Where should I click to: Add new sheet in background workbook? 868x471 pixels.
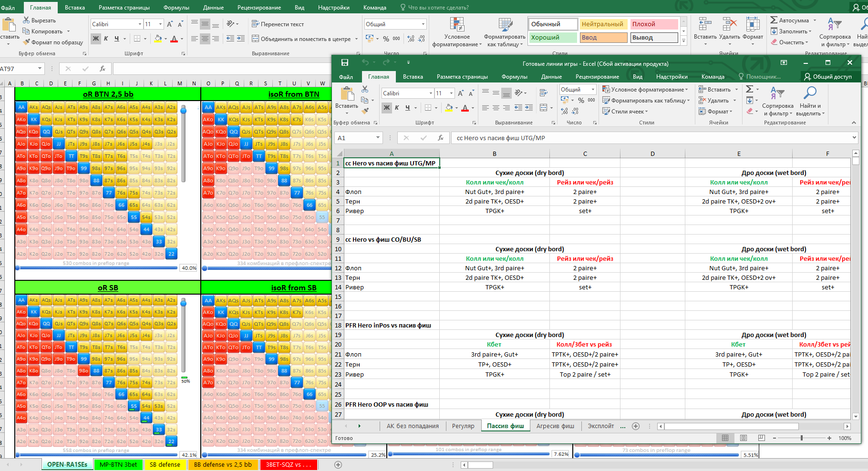pos(338,464)
